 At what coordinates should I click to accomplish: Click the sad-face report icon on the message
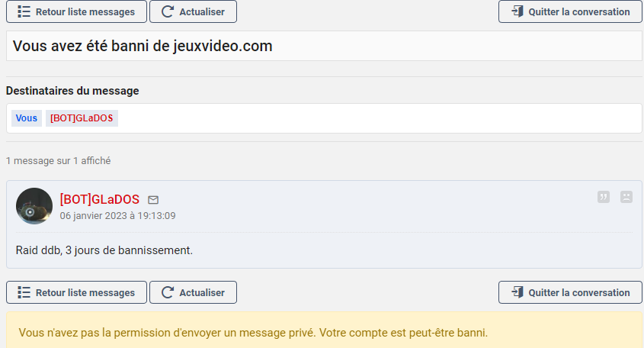pyautogui.click(x=626, y=197)
